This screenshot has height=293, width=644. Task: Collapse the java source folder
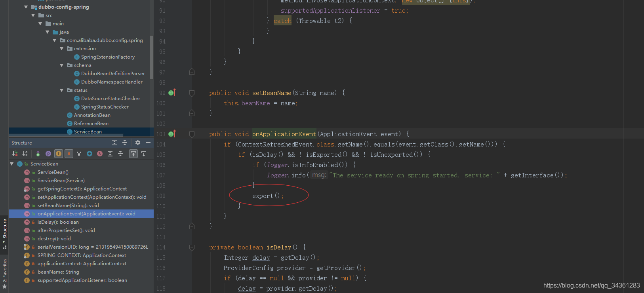point(48,32)
